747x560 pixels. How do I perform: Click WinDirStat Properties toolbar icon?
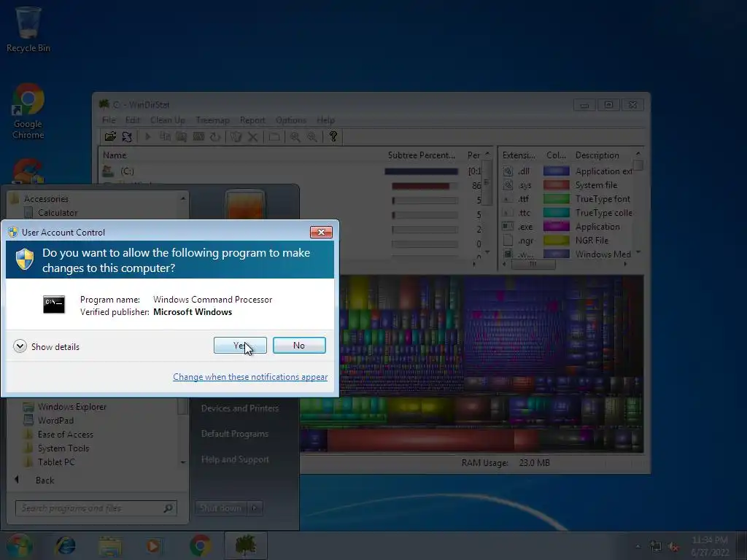point(274,137)
